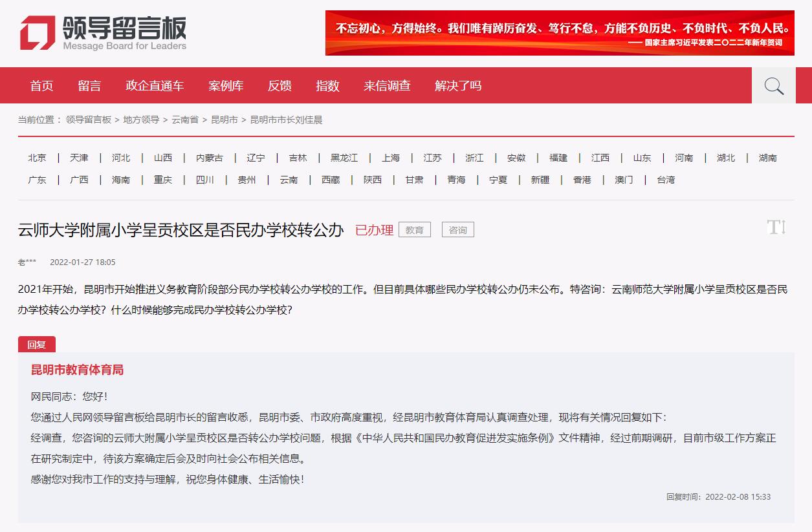Image resolution: width=812 pixels, height=532 pixels.
Task: Open 解决了吗 navigation item
Action: click(x=458, y=86)
